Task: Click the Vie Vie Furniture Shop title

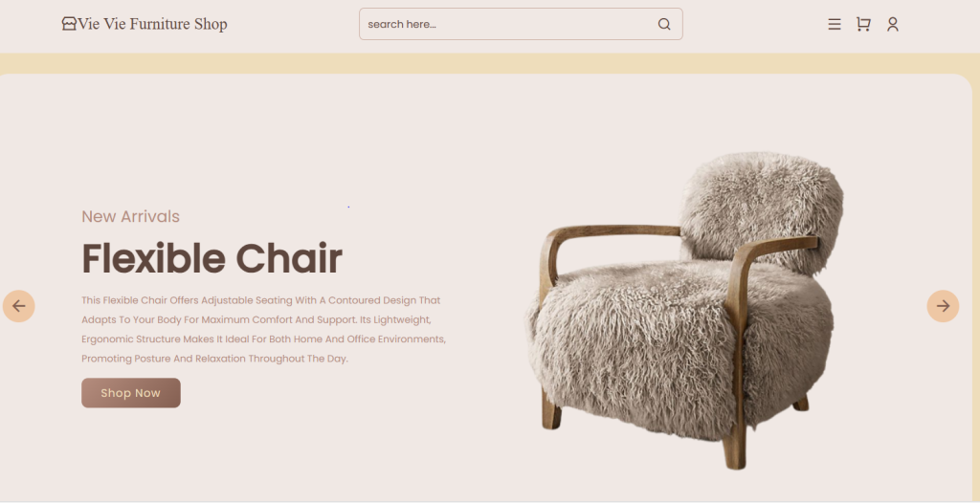Action: (152, 24)
